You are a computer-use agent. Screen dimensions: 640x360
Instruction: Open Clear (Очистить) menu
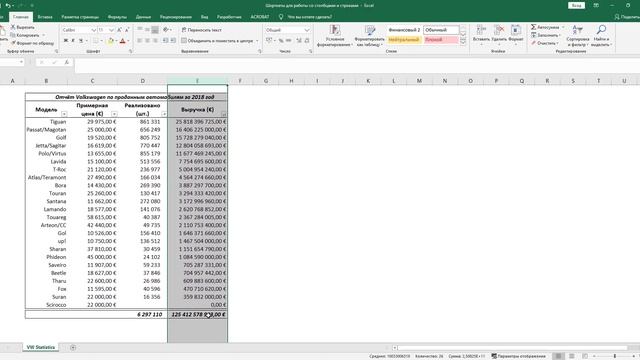tap(544, 43)
